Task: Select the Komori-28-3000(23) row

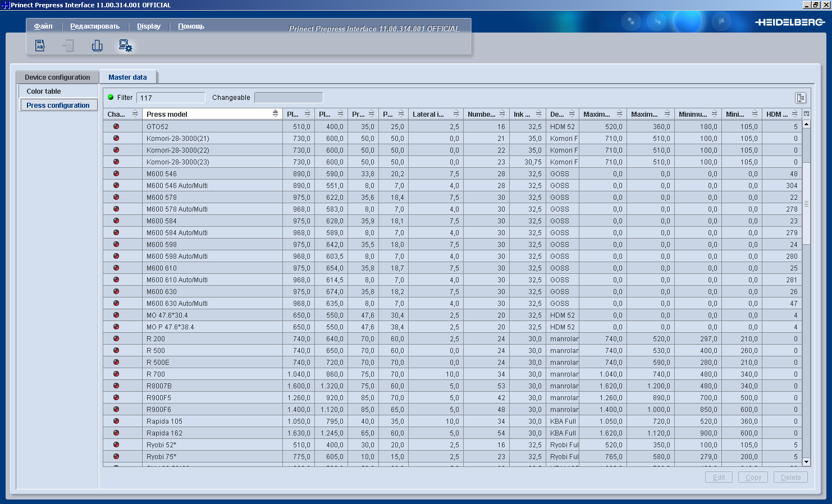Action: tap(452, 162)
